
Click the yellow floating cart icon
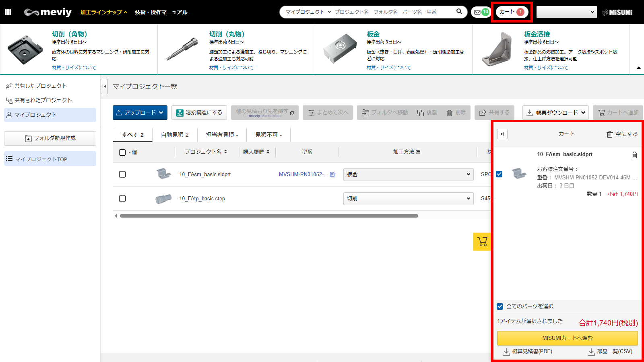(482, 242)
